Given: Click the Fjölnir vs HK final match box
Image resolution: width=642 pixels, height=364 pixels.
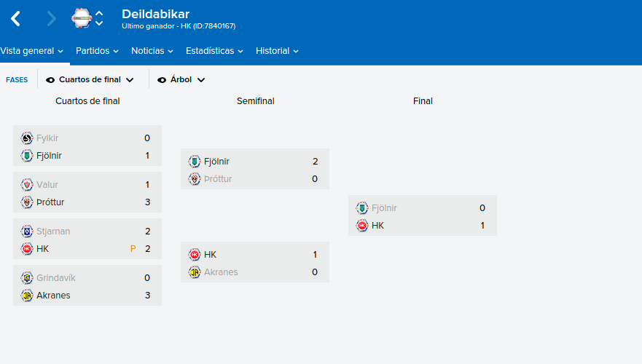Looking at the screenshot, I should [423, 215].
